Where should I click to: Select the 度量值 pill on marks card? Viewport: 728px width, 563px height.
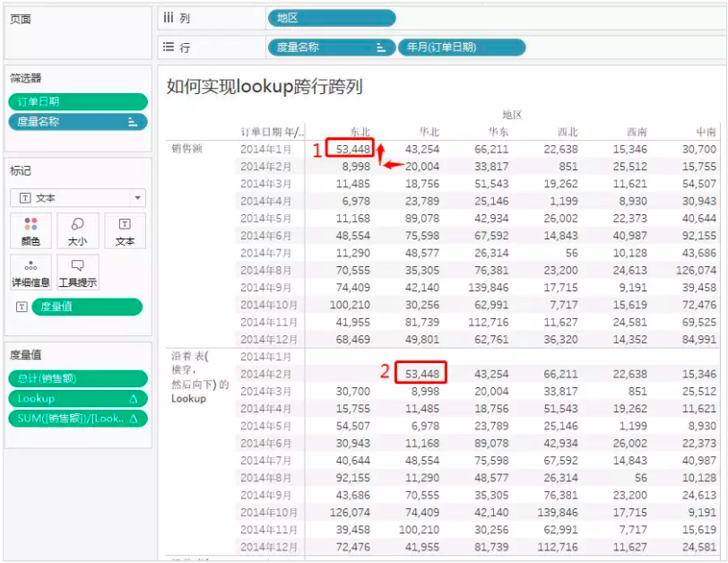pyautogui.click(x=87, y=307)
